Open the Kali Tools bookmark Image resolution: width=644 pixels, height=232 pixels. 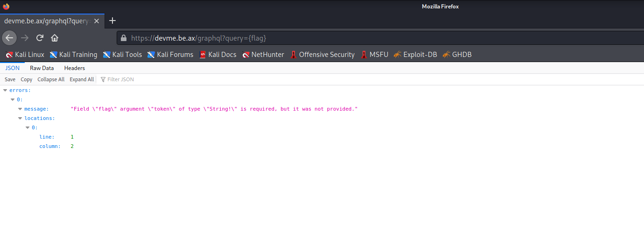pos(122,55)
